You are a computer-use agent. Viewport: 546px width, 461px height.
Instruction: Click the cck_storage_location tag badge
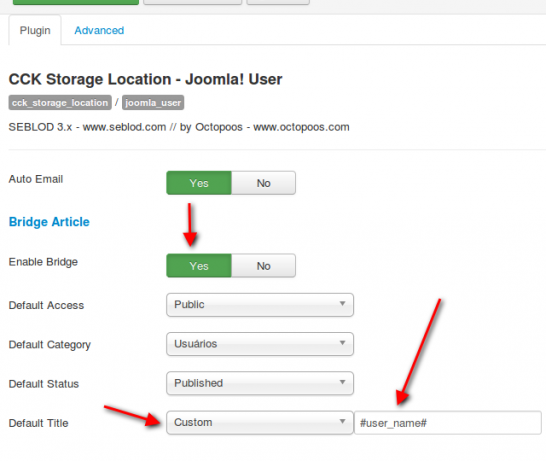pos(60,103)
